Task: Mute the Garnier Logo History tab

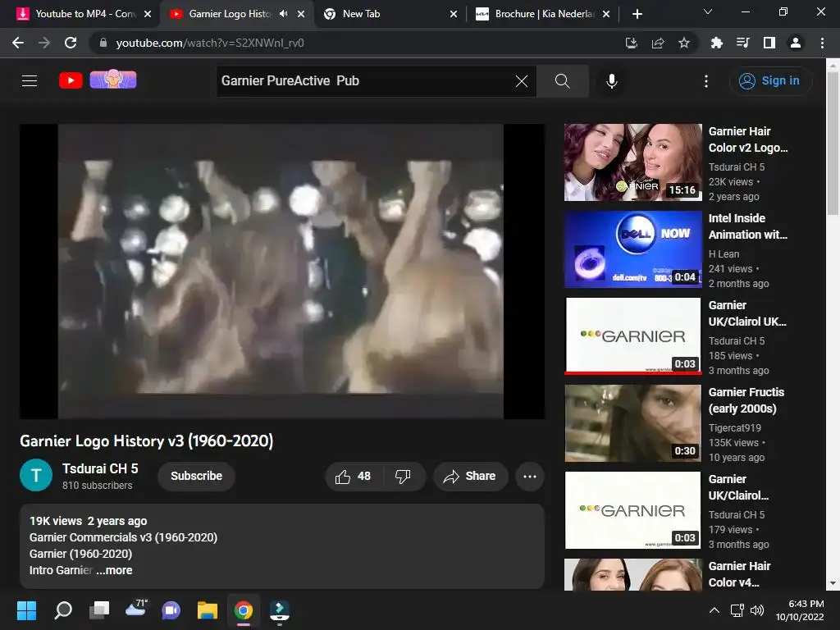Action: [283, 14]
